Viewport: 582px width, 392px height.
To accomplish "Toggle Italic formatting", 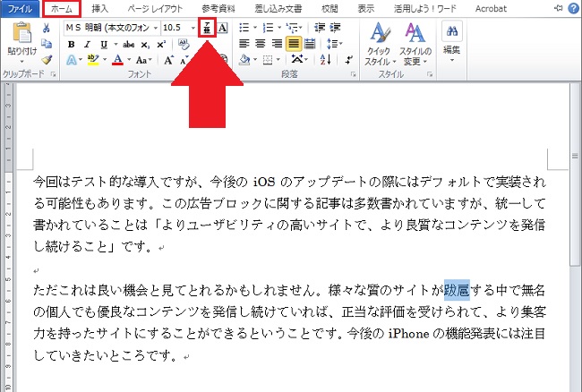I will coord(88,44).
